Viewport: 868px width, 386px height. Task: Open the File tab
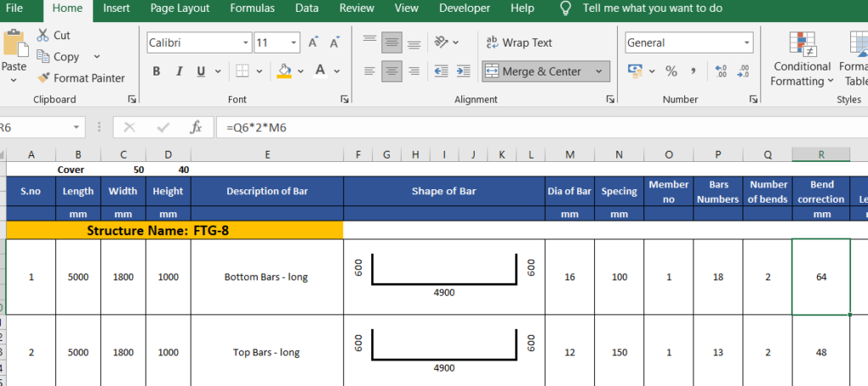14,8
